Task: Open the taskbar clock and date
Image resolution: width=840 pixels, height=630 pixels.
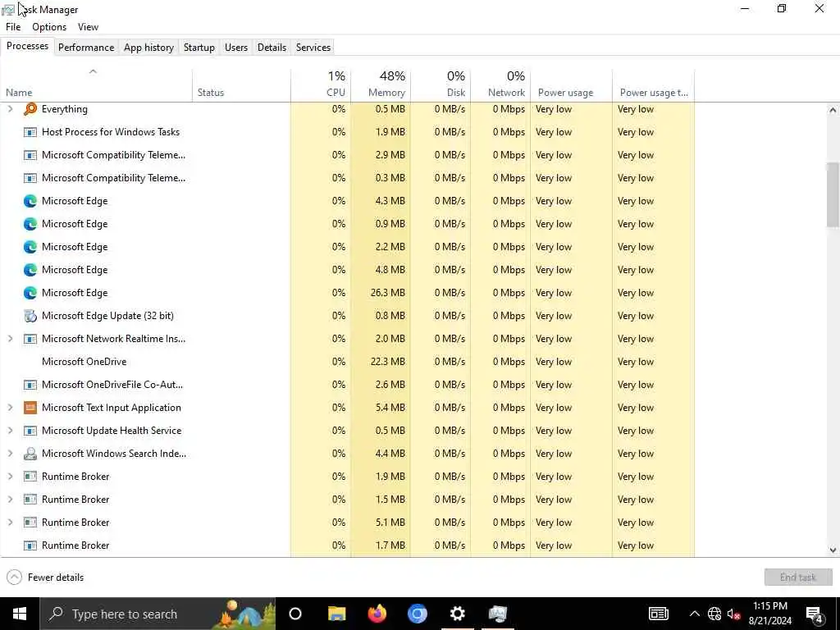Action: (770, 614)
